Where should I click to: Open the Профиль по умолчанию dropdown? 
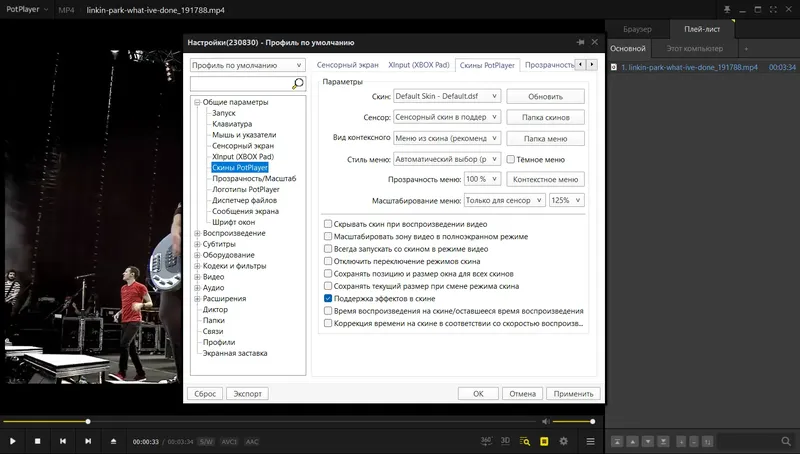(247, 65)
